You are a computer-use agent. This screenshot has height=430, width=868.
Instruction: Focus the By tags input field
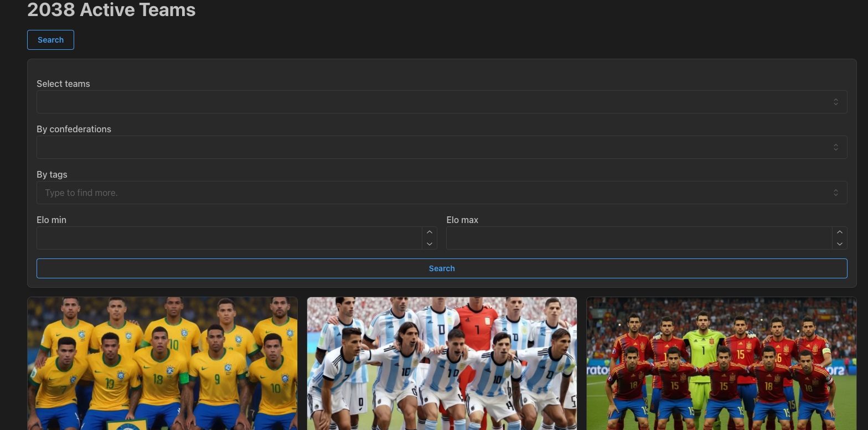click(432, 193)
